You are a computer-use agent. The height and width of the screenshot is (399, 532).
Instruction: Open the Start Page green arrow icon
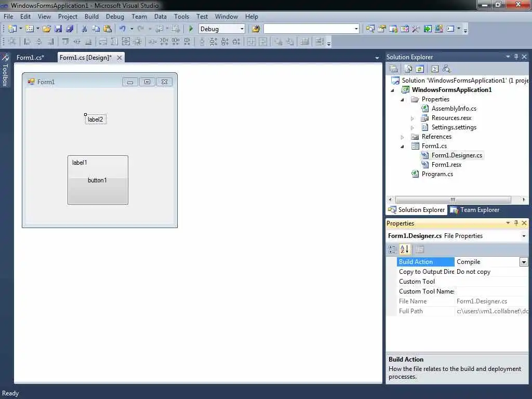(428, 29)
